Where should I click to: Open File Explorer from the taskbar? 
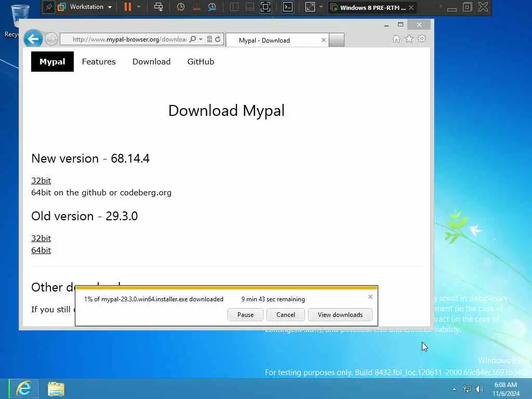pos(56,389)
